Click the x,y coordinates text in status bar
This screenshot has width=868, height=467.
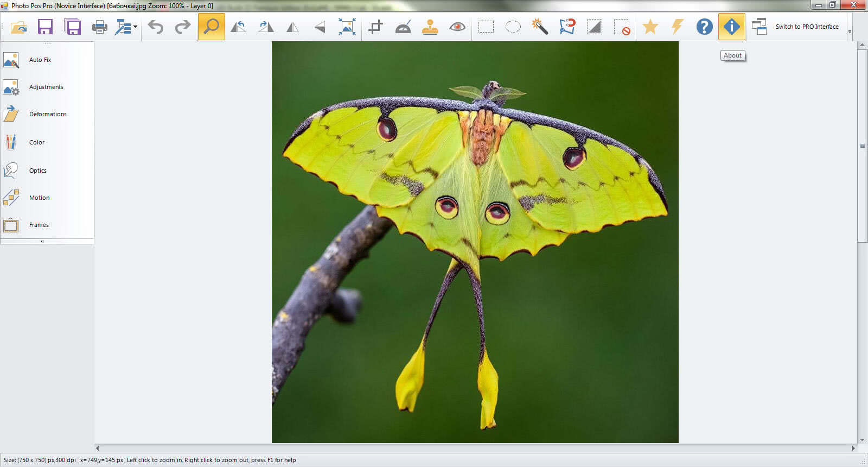click(101, 460)
